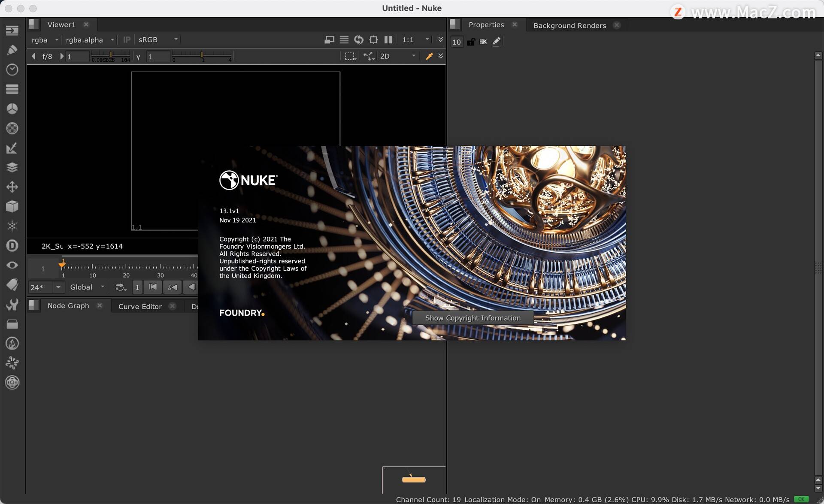
Task: Open the Transform nodes four-arrow menu
Action: pos(12,187)
